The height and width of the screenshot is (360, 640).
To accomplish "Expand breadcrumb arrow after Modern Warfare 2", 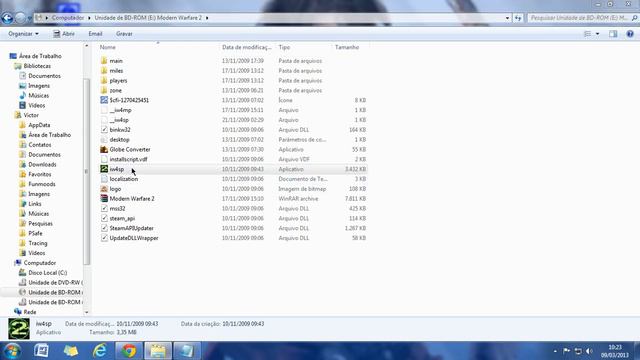I will [x=207, y=18].
